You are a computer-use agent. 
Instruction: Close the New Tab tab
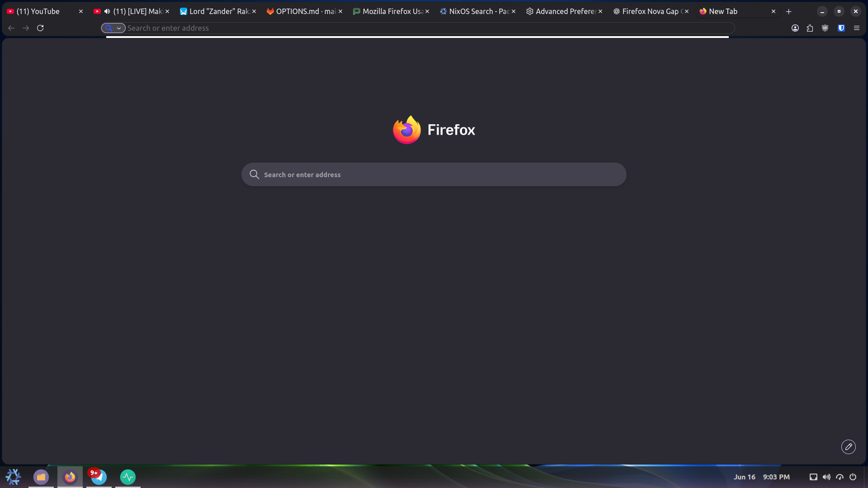pyautogui.click(x=774, y=11)
